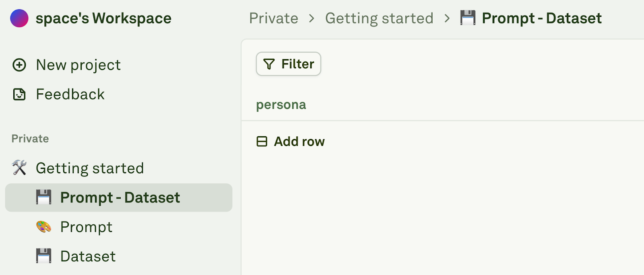Click the floppy disk icon in breadcrumb
The image size is (644, 275).
(468, 18)
